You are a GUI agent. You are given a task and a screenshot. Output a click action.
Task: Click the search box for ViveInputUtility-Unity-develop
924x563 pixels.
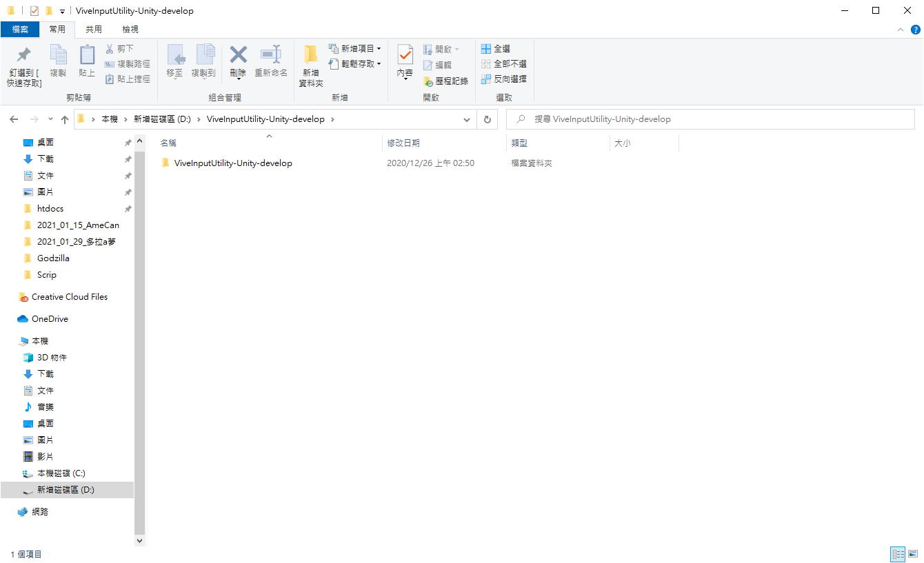710,119
